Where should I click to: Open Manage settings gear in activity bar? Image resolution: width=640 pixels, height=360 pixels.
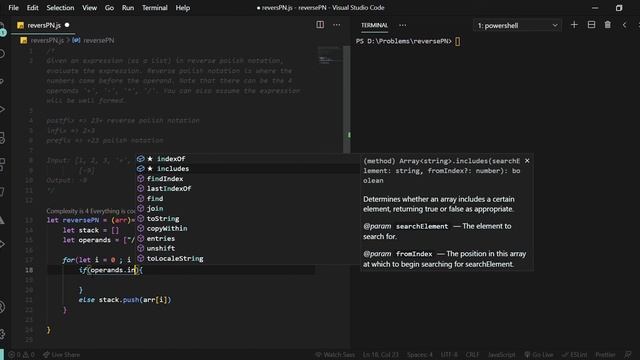pos(3,334)
